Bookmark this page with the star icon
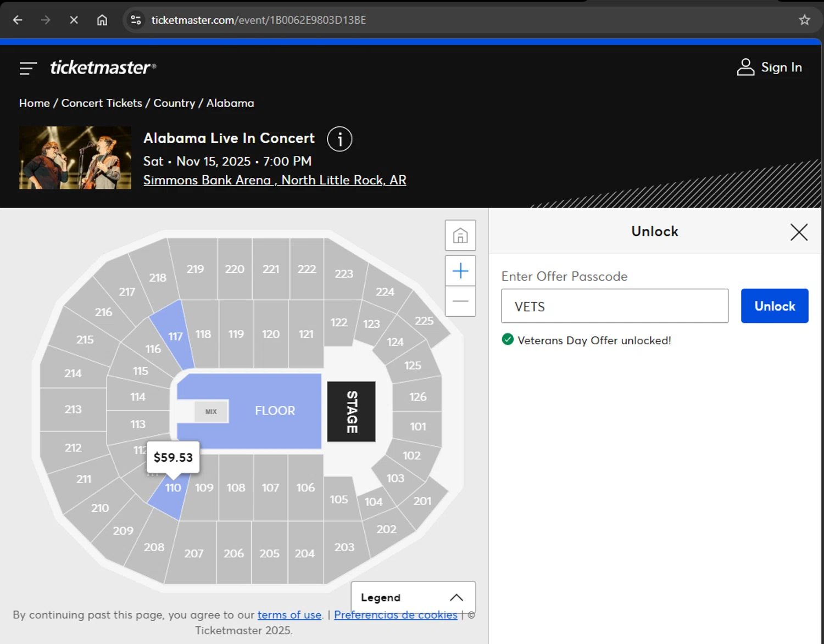Screen dimensions: 824x644 click(804, 20)
